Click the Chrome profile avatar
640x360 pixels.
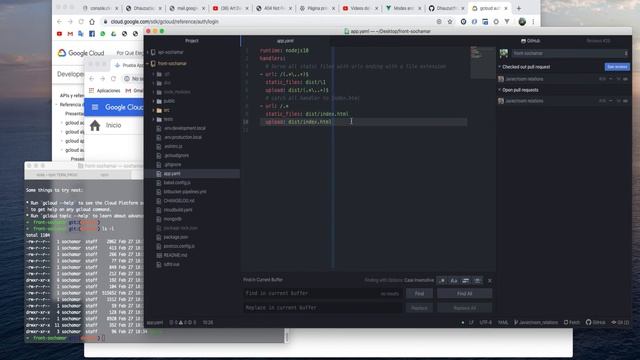(x=522, y=22)
